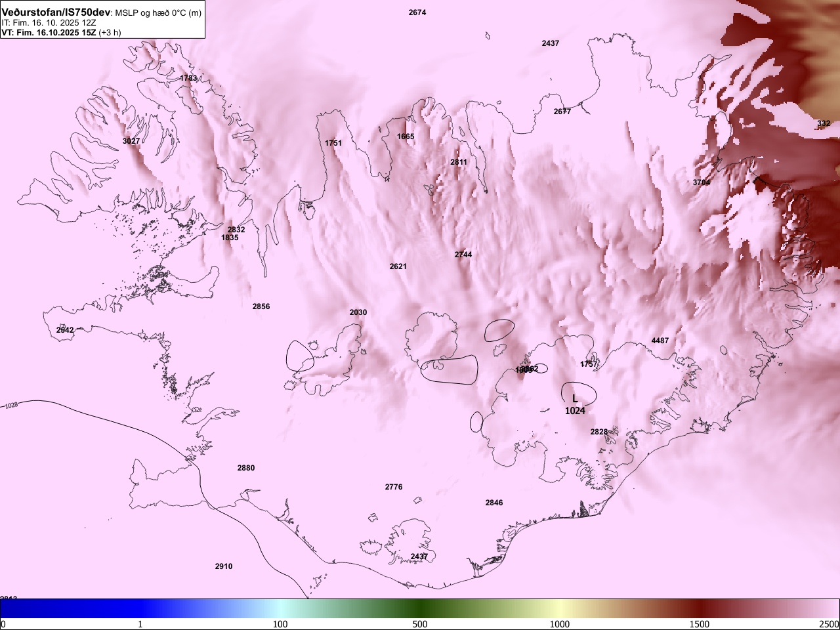This screenshot has height=630, width=840.
Task: Click the 500 tick on the color scale
Action: 420,624
